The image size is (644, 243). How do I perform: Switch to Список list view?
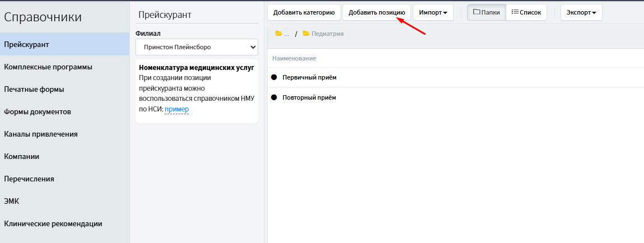pyautogui.click(x=526, y=12)
